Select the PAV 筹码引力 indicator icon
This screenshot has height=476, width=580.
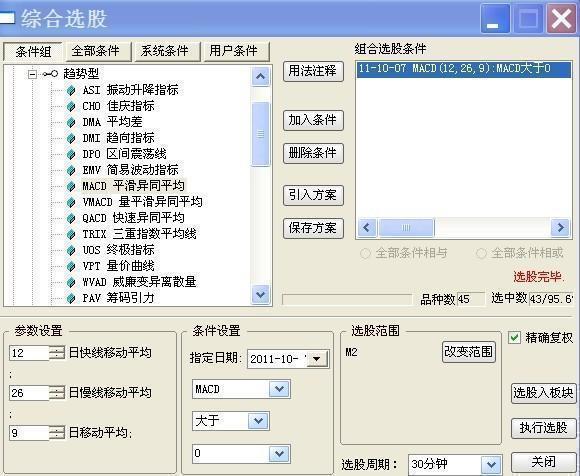pyautogui.click(x=71, y=298)
